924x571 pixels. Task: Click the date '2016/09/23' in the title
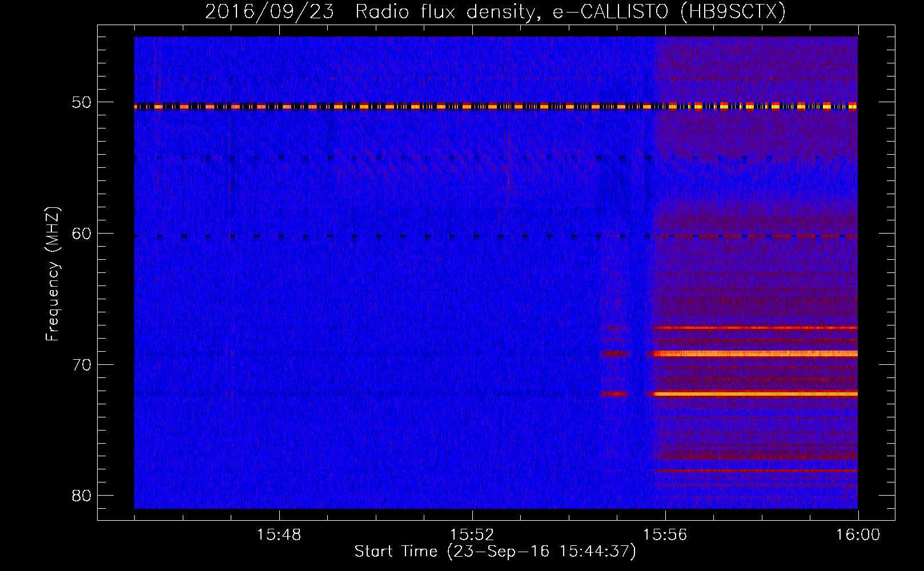[270, 11]
